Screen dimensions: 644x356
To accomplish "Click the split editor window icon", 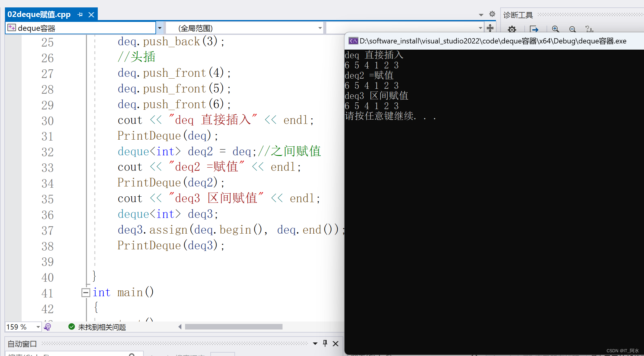I will coord(490,28).
